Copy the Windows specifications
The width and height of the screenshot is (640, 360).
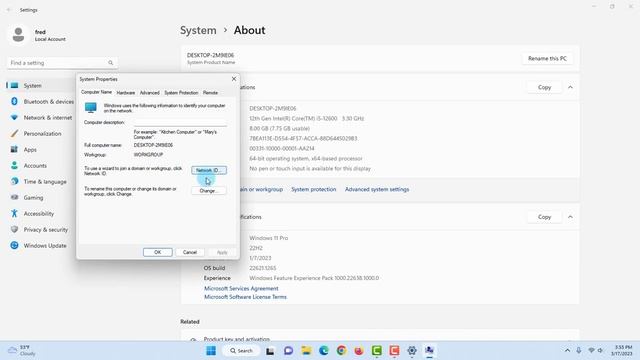[x=544, y=217]
